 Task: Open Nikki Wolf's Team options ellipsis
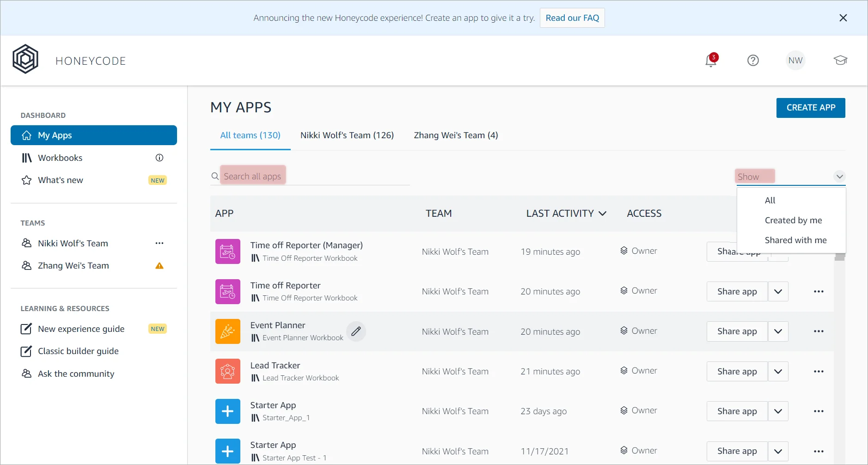click(x=159, y=243)
